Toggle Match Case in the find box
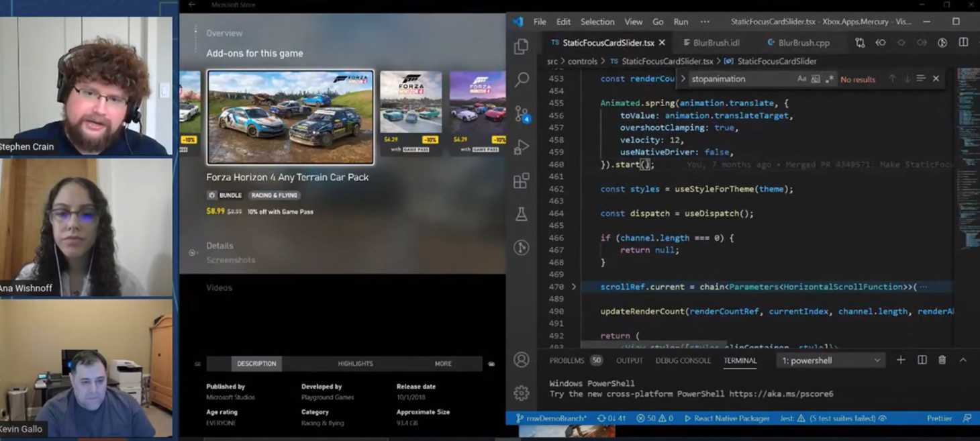Viewport: 980px width, 441px height. [x=801, y=79]
